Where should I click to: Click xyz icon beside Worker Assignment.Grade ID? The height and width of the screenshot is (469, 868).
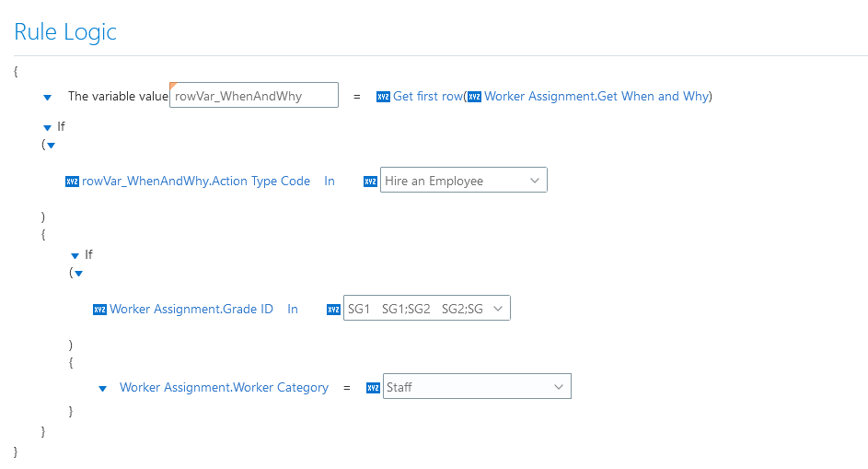pyautogui.click(x=99, y=310)
